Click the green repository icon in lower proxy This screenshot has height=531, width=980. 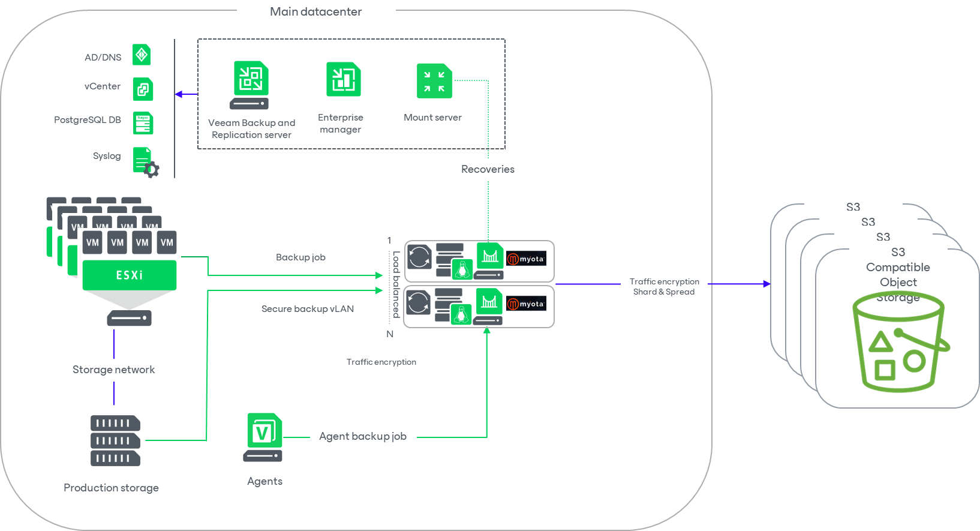pyautogui.click(x=489, y=300)
